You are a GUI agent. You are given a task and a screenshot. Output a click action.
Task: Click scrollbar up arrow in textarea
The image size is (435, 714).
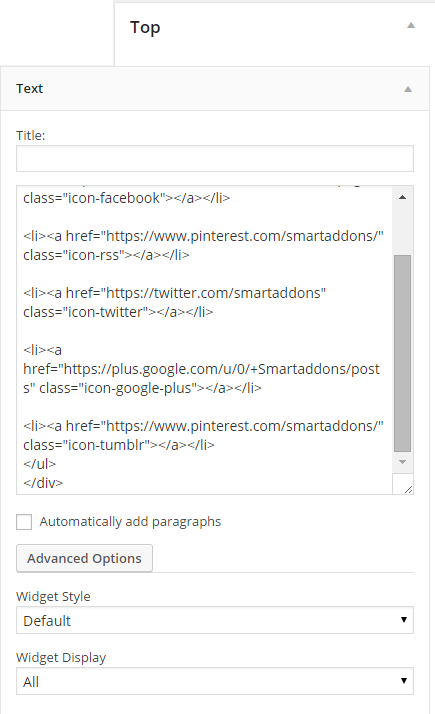click(x=402, y=197)
